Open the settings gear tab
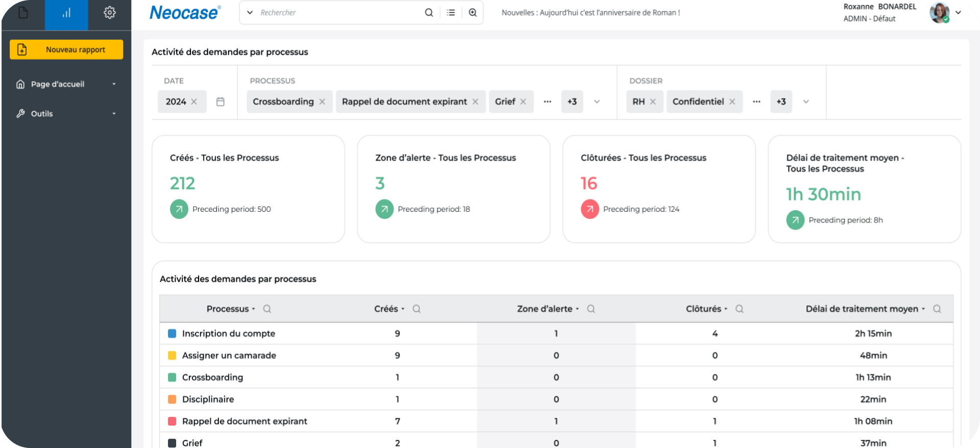This screenshot has height=448, width=980. point(110,13)
